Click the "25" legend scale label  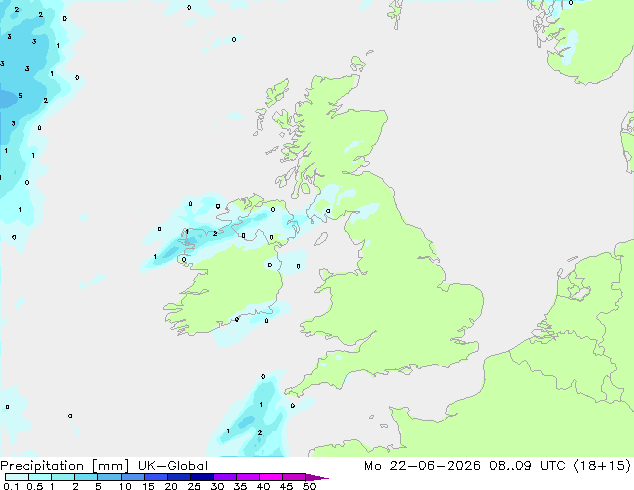(x=194, y=486)
